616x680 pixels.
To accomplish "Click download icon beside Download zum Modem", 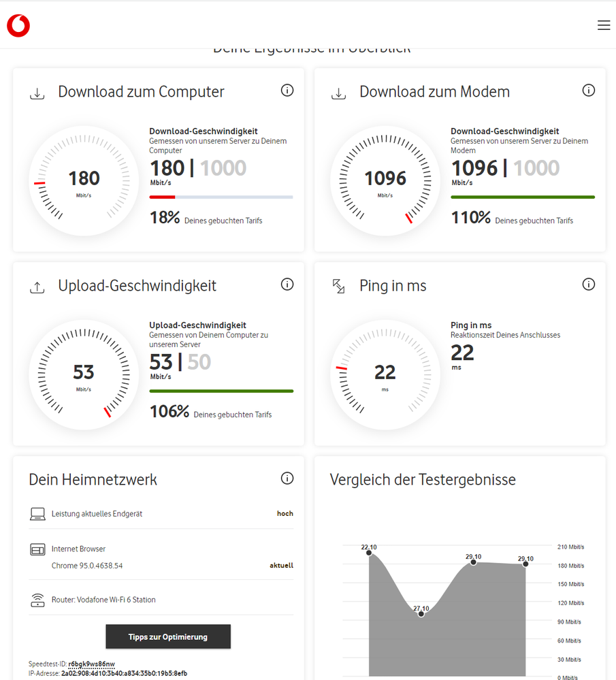I will click(x=338, y=93).
